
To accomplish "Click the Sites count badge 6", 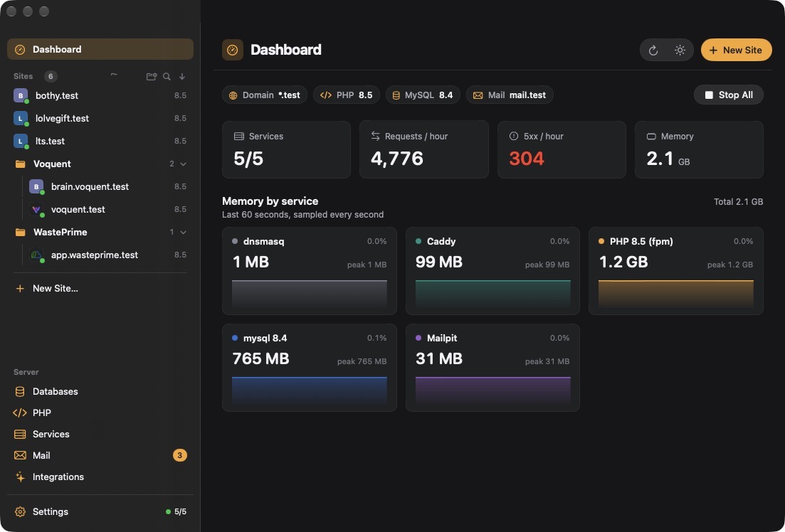I will 51,77.
